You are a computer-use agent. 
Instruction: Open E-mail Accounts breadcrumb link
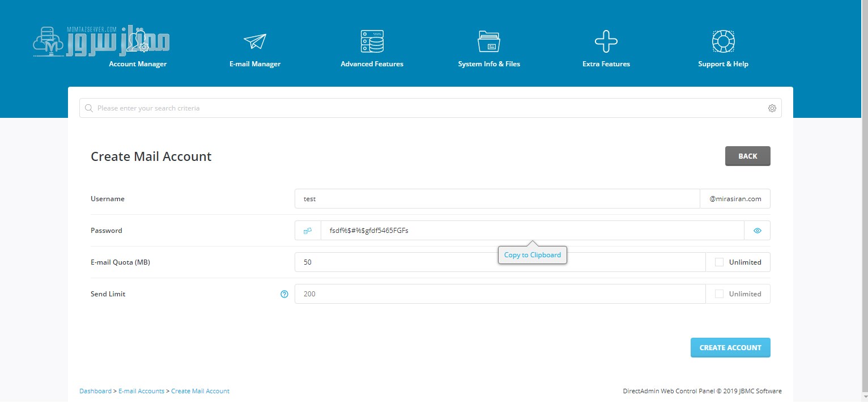coord(141,391)
